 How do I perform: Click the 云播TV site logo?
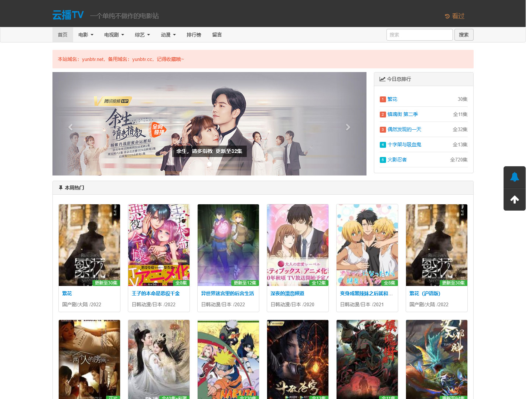[x=68, y=15]
